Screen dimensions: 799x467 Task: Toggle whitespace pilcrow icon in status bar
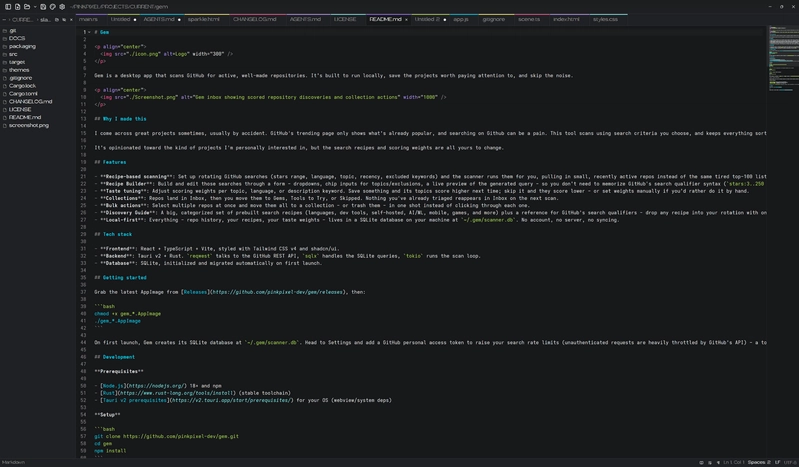(718, 462)
